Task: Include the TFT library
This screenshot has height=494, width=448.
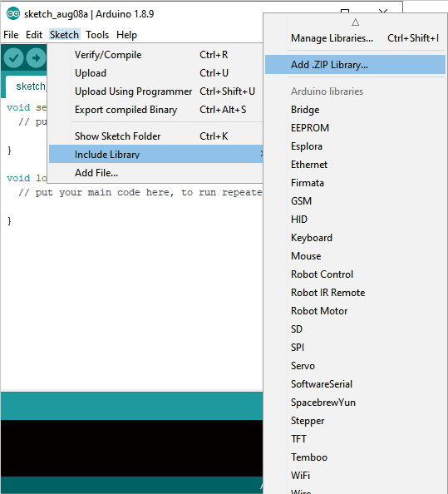Action: (355, 439)
